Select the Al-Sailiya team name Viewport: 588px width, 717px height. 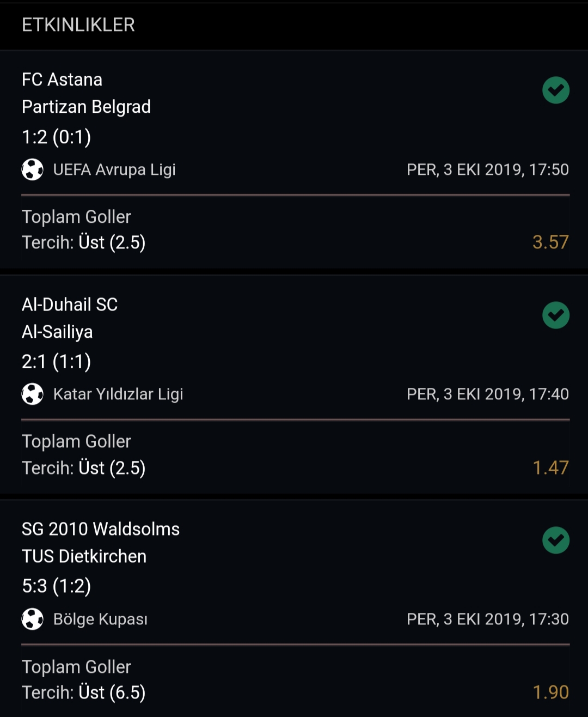(57, 332)
